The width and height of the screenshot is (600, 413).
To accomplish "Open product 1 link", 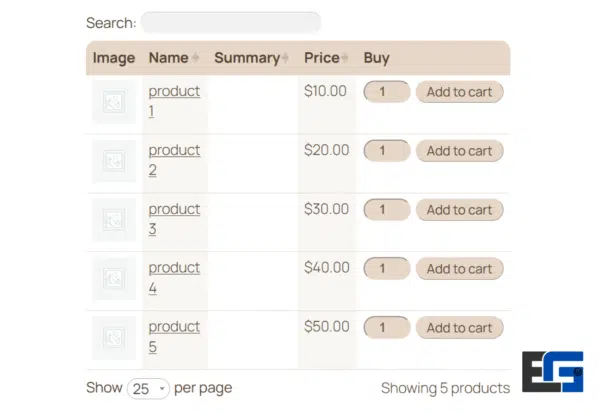I will coord(173,92).
